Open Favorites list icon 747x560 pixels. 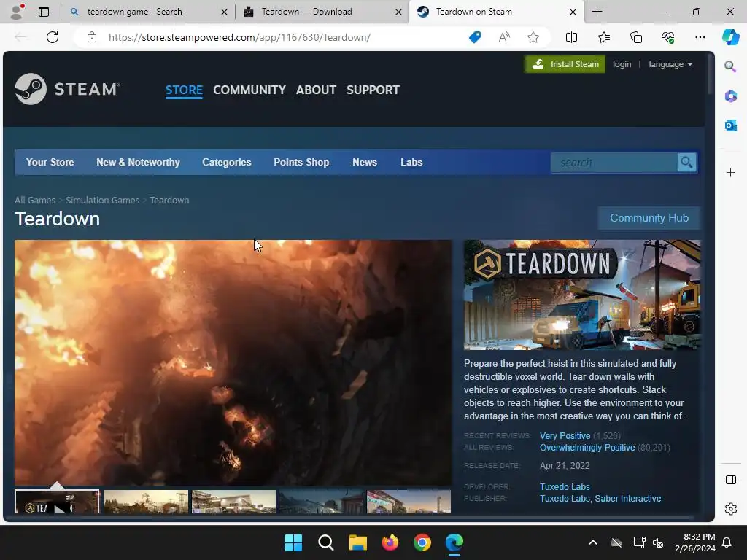coord(603,37)
